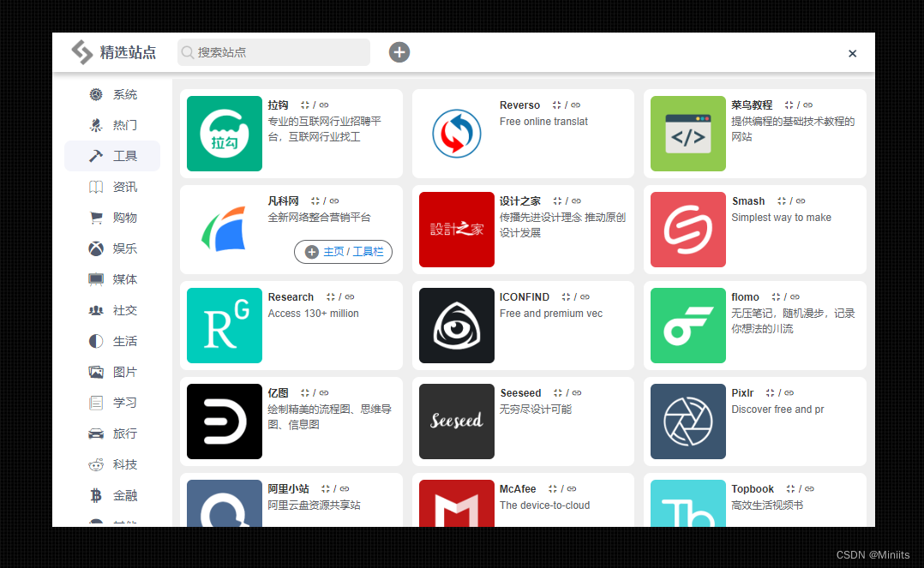Show the 科技 category
924x568 pixels.
tap(112, 464)
